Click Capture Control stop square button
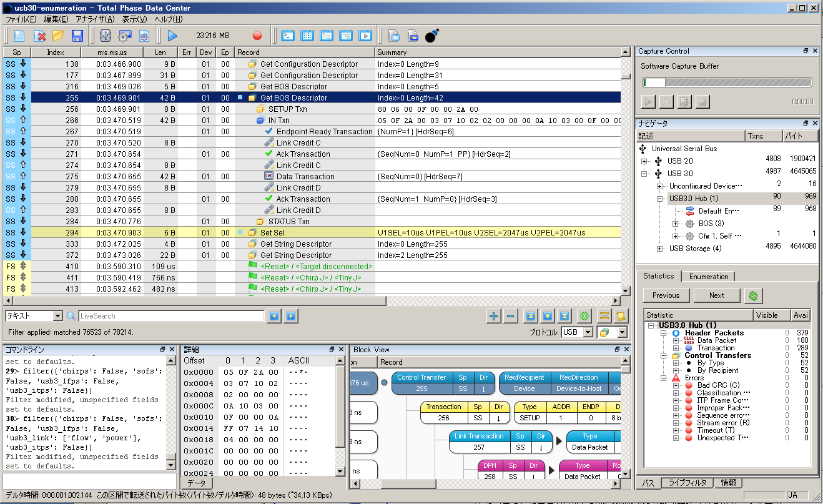This screenshot has width=823, height=504. [703, 101]
